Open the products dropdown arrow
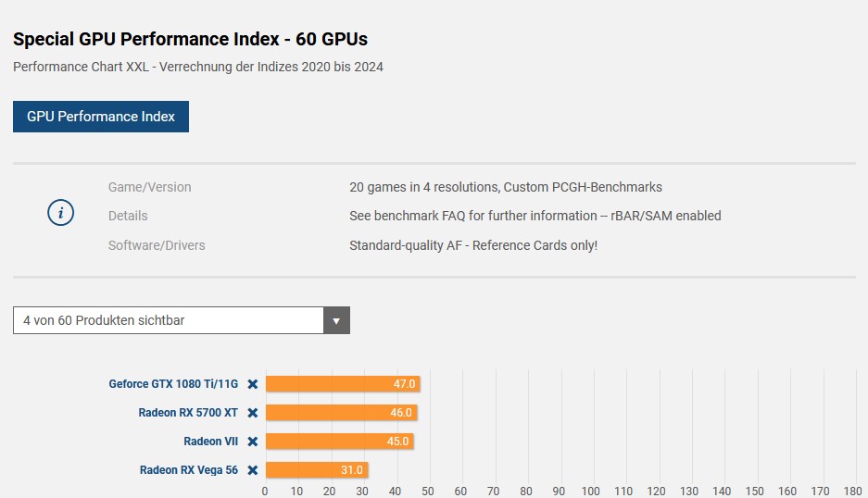Image resolution: width=868 pixels, height=498 pixels. pos(336,320)
